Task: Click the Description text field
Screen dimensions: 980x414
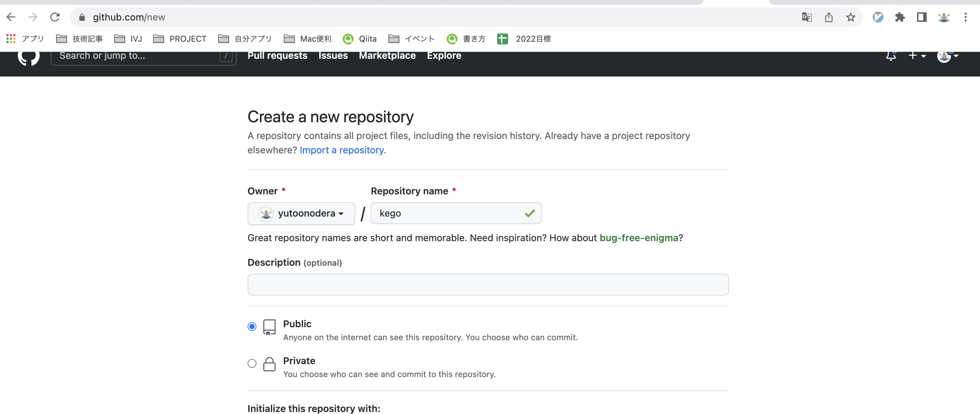Action: (488, 284)
